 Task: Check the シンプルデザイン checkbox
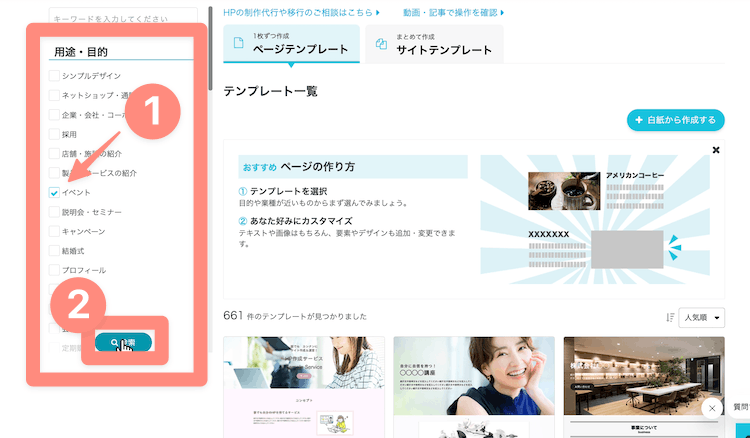[x=54, y=76]
